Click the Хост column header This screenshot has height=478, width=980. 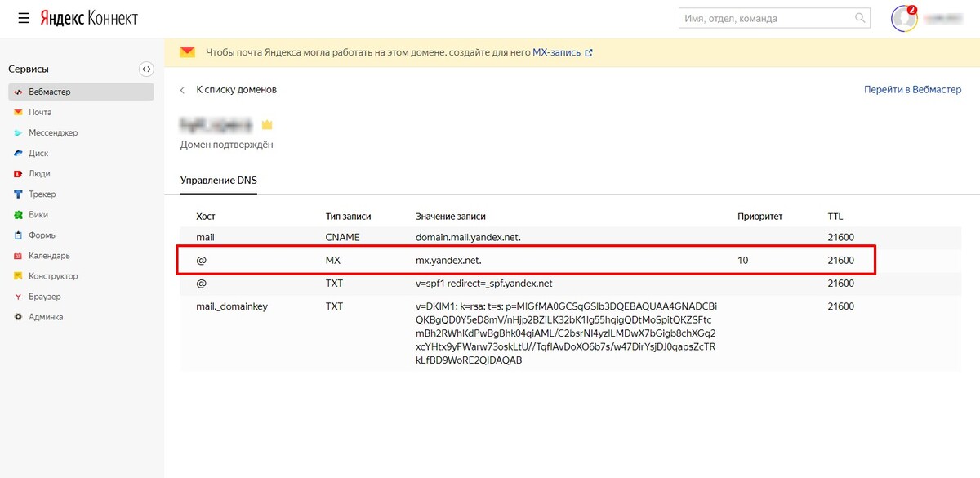(x=206, y=217)
